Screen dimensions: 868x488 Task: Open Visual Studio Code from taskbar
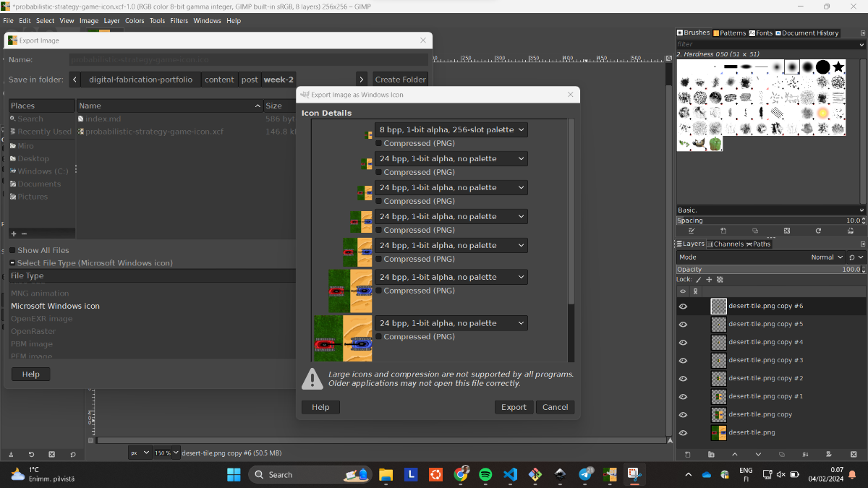pos(510,475)
